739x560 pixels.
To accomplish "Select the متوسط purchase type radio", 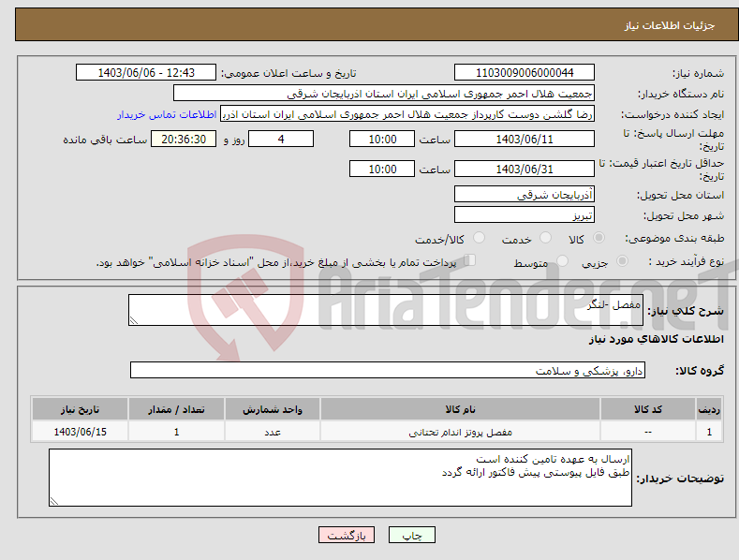I will coord(562,260).
